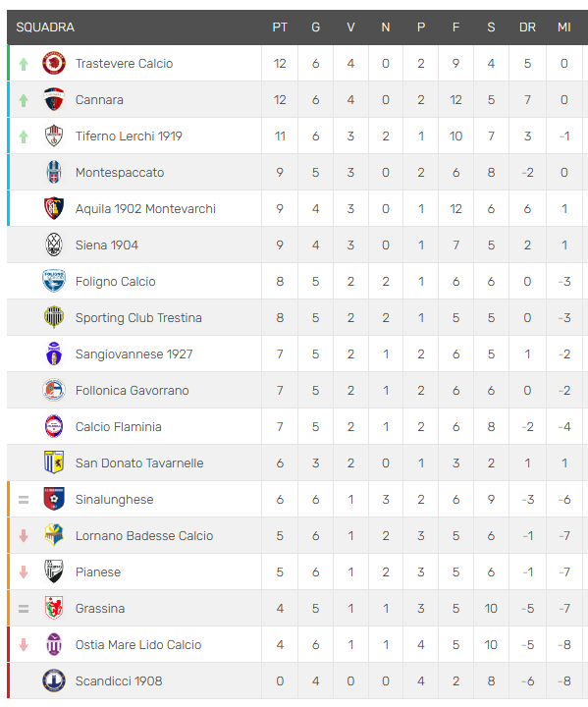
Task: Click the Aquila 1902 Montevarchi shield logo
Action: click(54, 209)
